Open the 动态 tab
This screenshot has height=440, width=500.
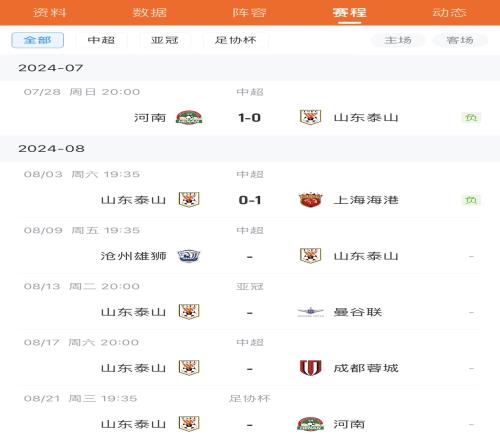449,13
